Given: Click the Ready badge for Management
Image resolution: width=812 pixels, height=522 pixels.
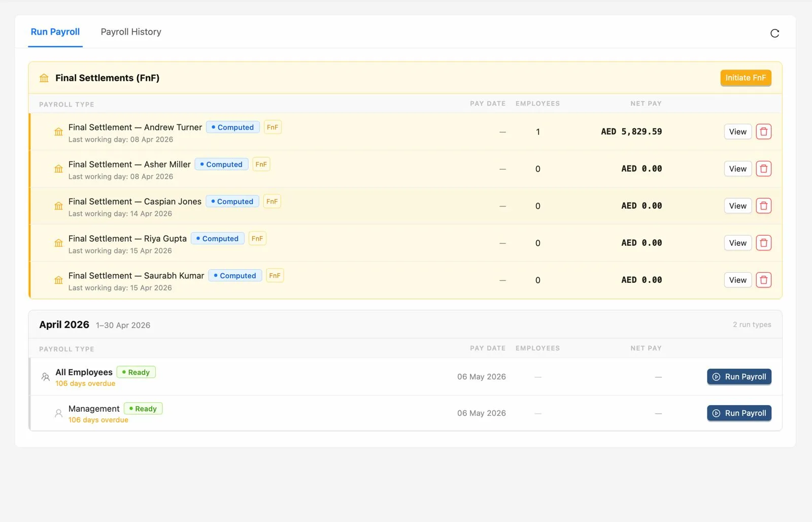Looking at the screenshot, I should tap(143, 409).
